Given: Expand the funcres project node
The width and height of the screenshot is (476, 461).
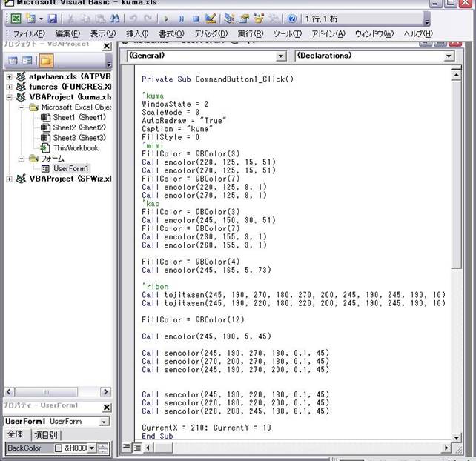Looking at the screenshot, I should [10, 87].
